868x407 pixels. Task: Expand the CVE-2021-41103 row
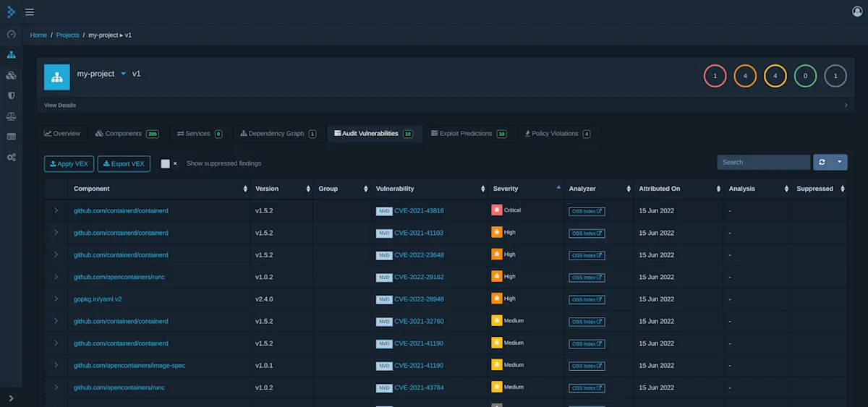point(56,233)
